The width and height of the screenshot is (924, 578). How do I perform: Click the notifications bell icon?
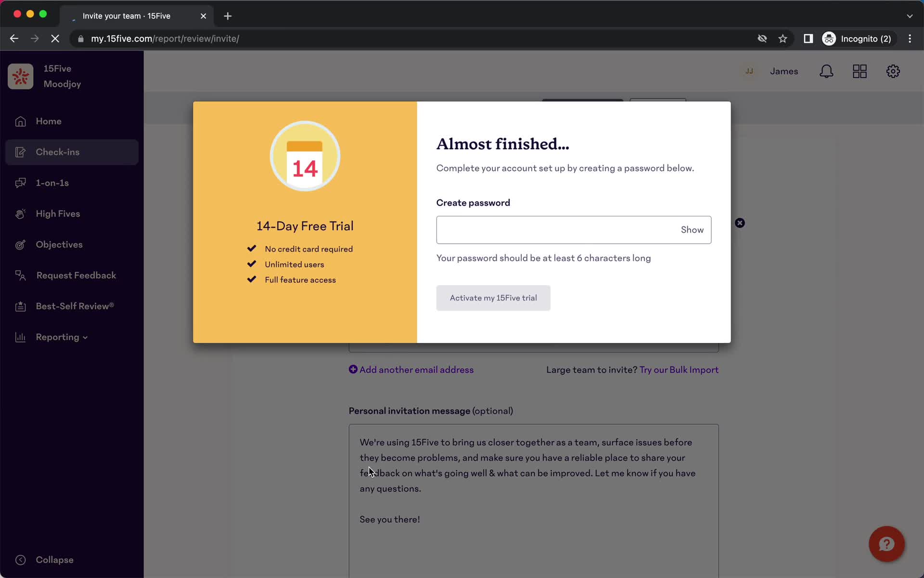pyautogui.click(x=827, y=71)
